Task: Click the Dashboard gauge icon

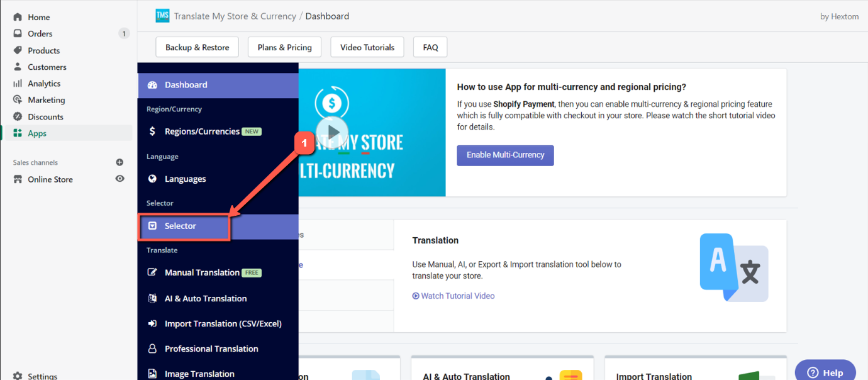Action: pos(152,85)
